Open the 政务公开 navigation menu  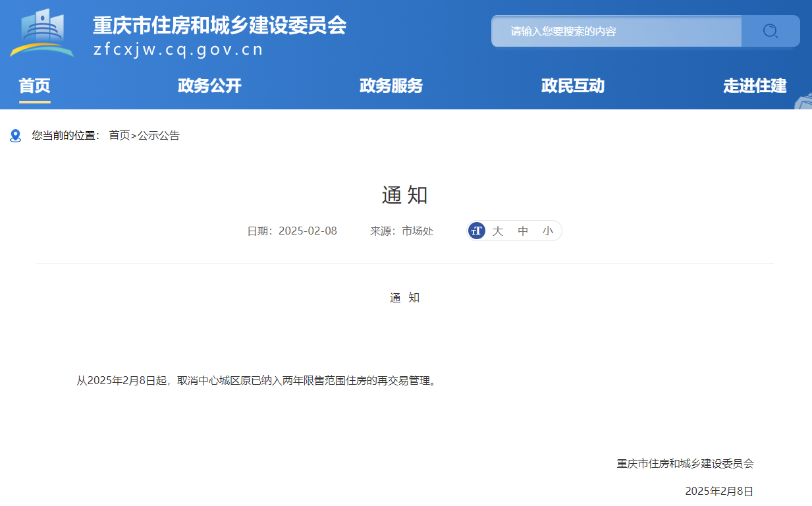[x=209, y=86]
